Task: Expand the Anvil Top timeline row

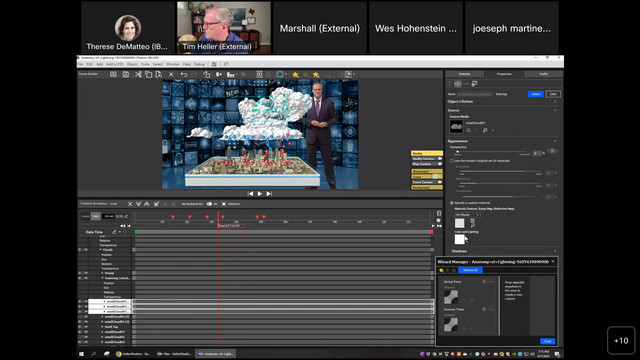Action: click(x=102, y=327)
